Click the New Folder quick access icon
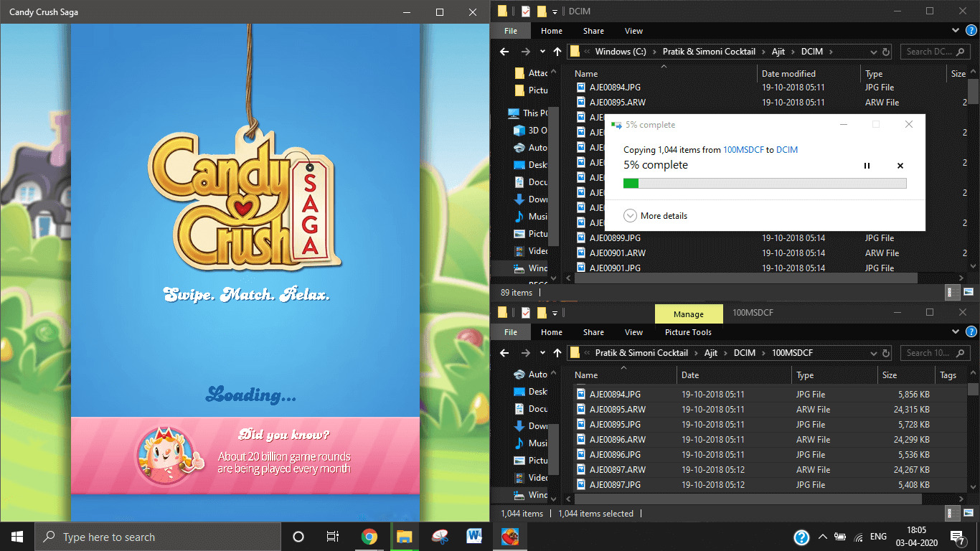Image resolution: width=980 pixels, height=551 pixels. [x=542, y=11]
